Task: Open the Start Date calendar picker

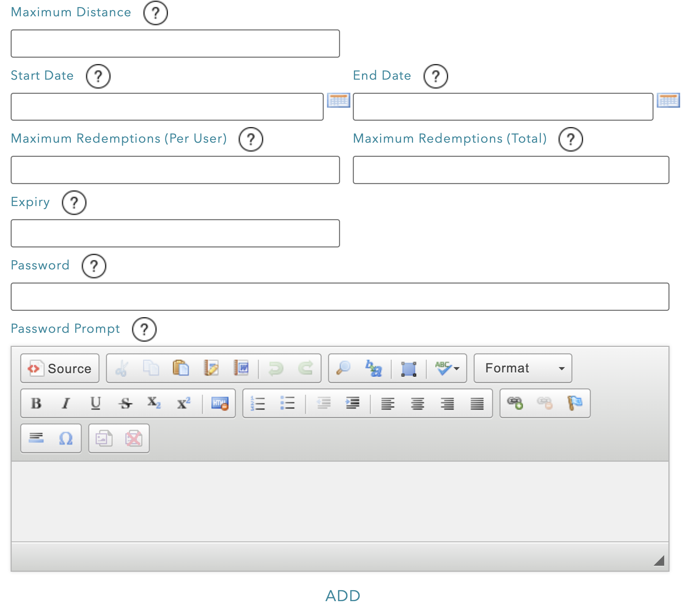Action: point(338,100)
